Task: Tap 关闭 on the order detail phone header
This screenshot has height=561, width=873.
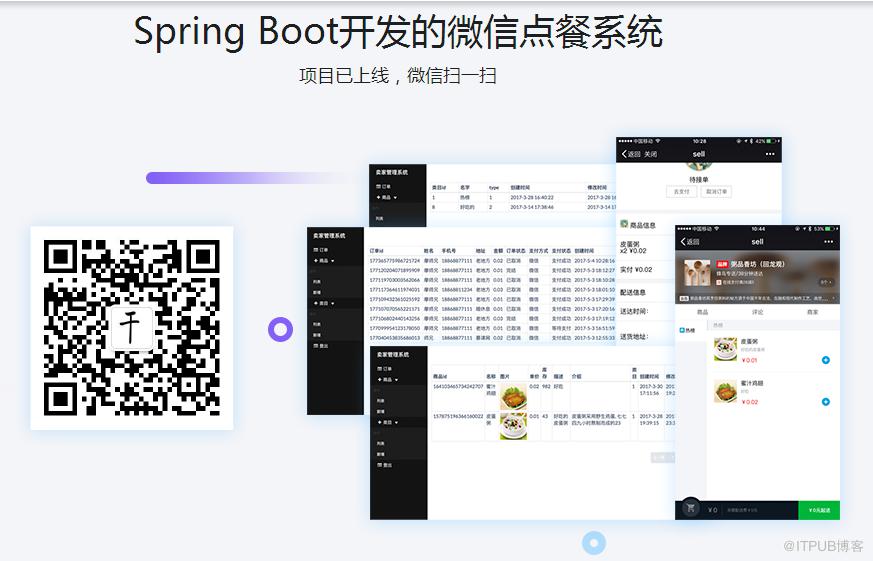Action: (651, 154)
